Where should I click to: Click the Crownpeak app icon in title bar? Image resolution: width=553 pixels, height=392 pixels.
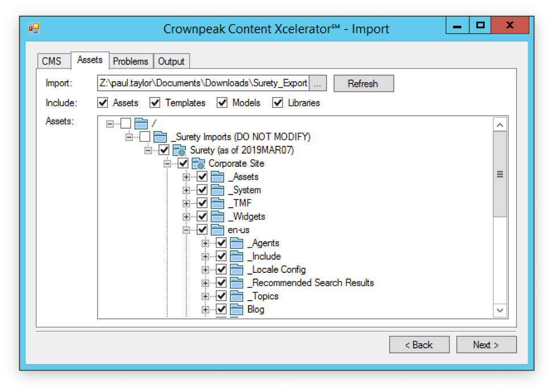[34, 28]
